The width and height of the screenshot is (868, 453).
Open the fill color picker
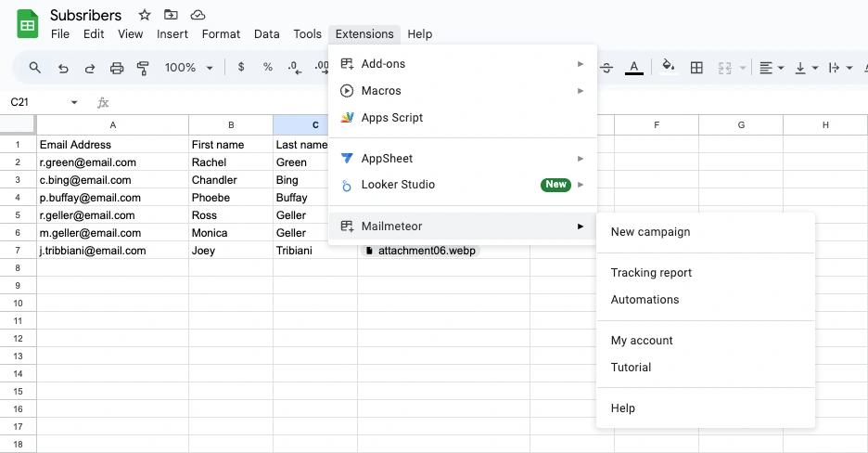(x=669, y=67)
